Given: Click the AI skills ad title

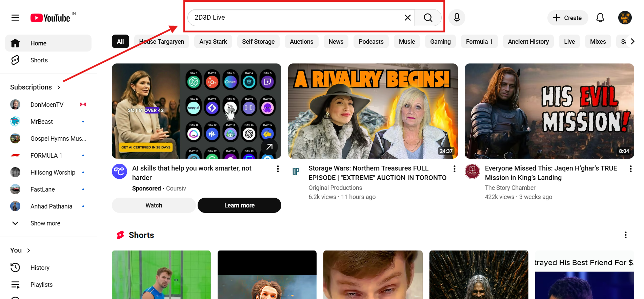Looking at the screenshot, I should (x=192, y=173).
